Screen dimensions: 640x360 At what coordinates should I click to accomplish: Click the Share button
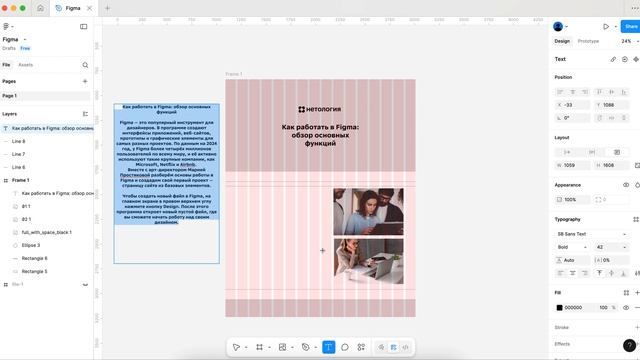pos(630,27)
